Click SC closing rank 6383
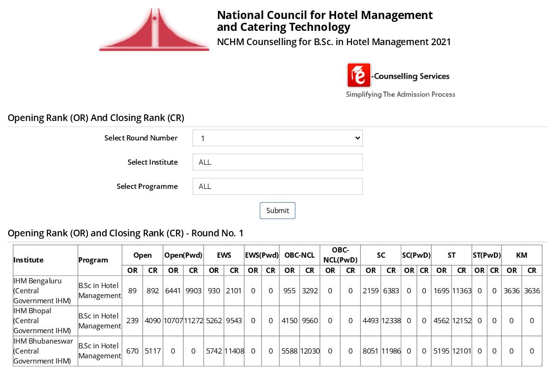Screen dimensions: 555x392 [x=391, y=291]
